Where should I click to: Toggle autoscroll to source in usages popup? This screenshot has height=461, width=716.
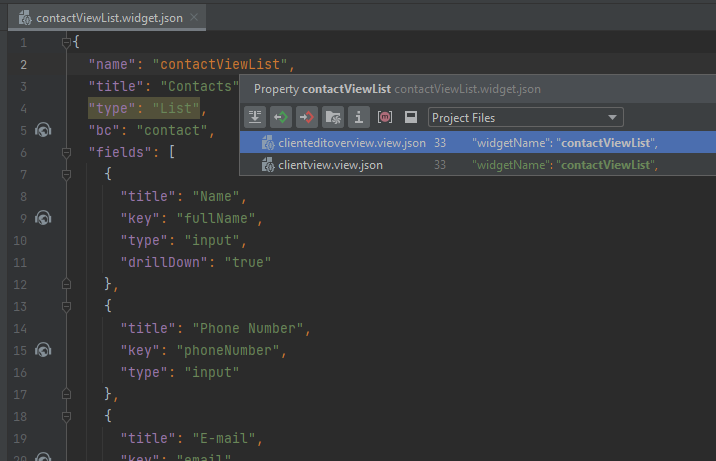click(x=255, y=117)
